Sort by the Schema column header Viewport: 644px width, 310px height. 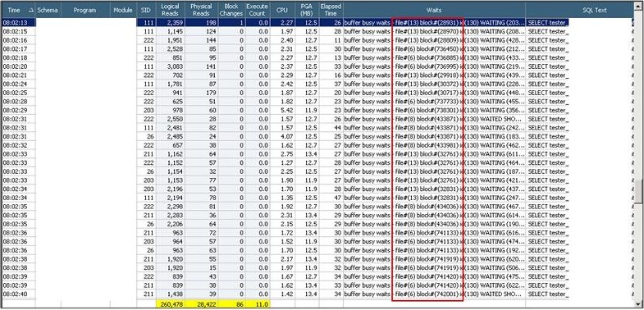(x=48, y=11)
